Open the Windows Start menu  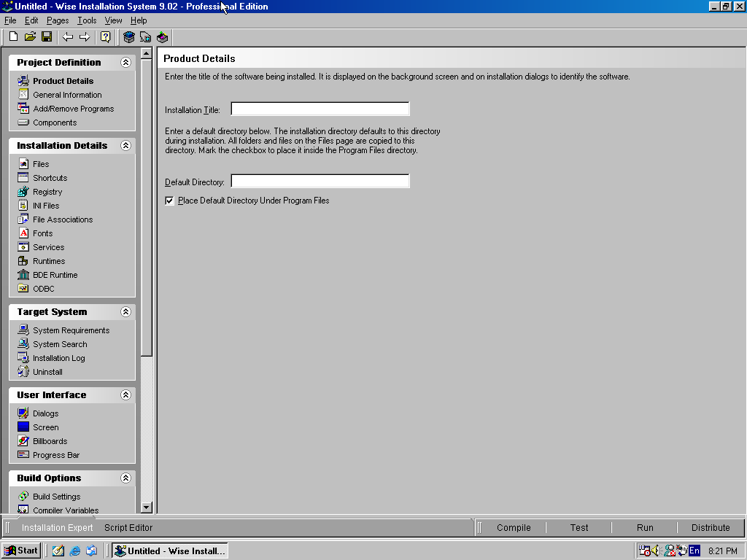(20, 551)
